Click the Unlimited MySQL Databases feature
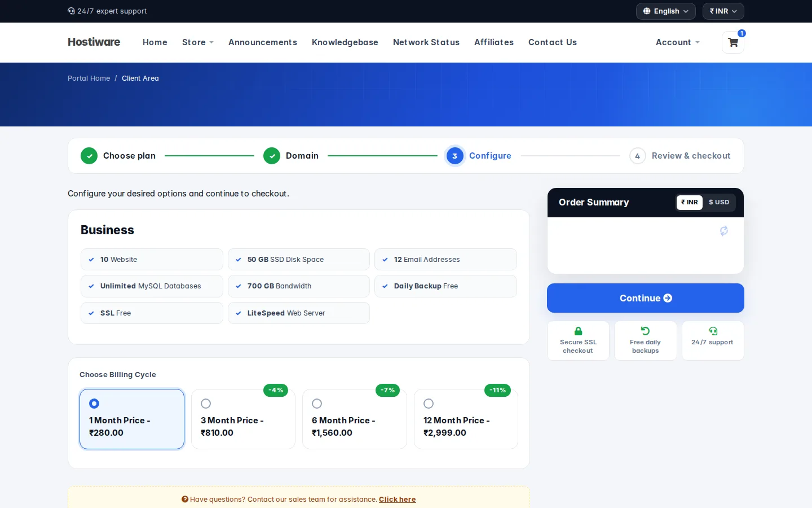The height and width of the screenshot is (508, 812). point(152,286)
